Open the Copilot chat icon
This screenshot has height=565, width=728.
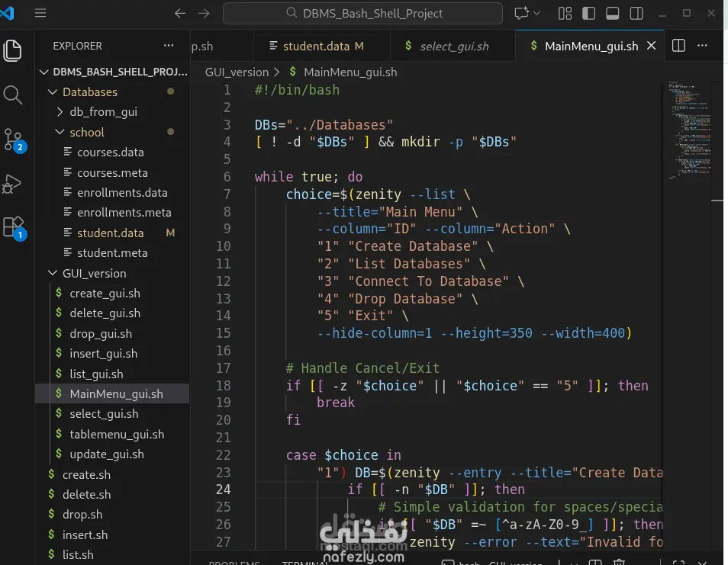coord(522,13)
